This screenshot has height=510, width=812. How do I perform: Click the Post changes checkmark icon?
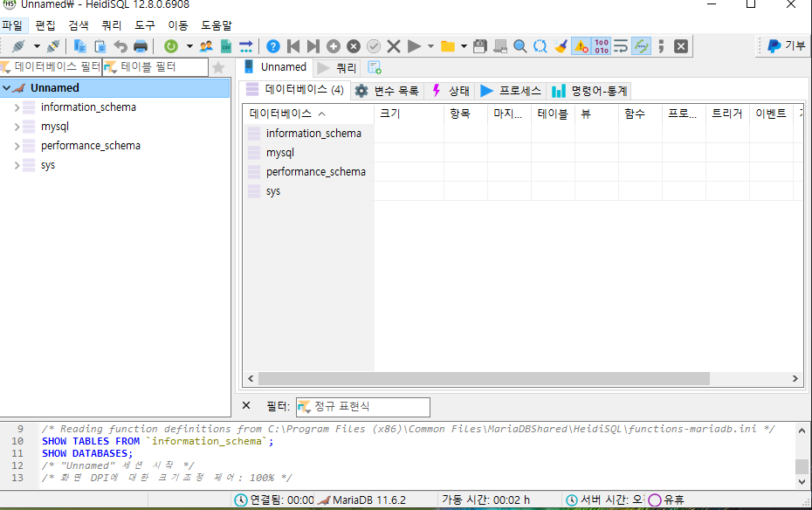coord(374,46)
